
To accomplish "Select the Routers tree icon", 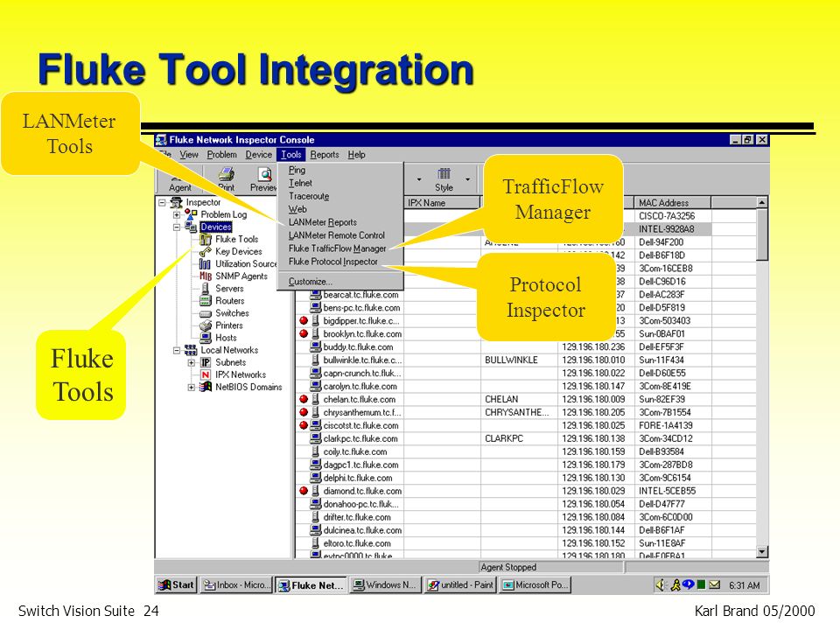I will click(206, 300).
